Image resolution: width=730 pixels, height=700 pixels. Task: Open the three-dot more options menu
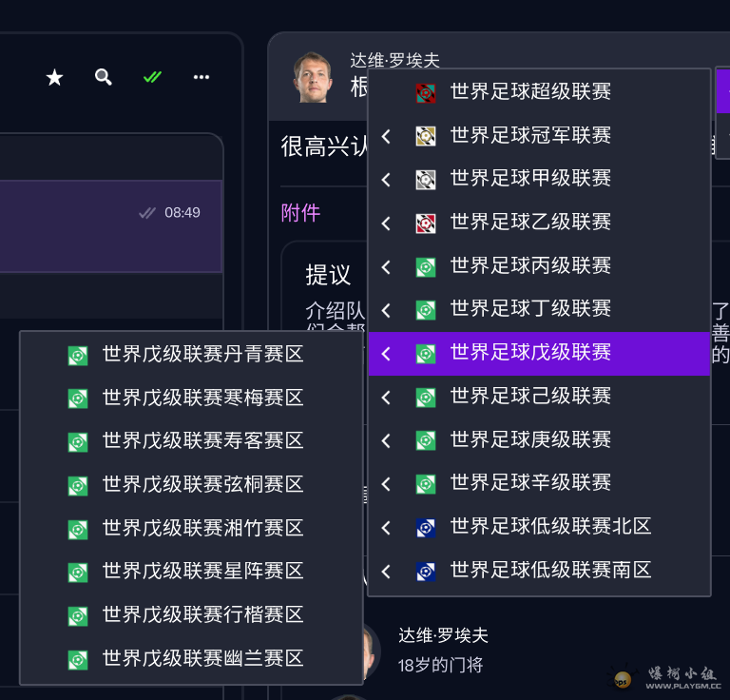(202, 77)
